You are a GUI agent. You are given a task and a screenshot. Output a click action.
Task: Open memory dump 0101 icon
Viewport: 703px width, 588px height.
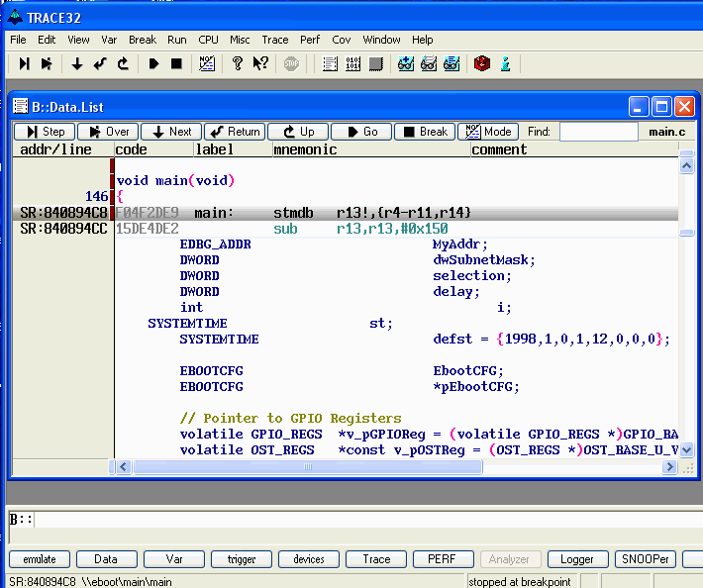tap(352, 64)
